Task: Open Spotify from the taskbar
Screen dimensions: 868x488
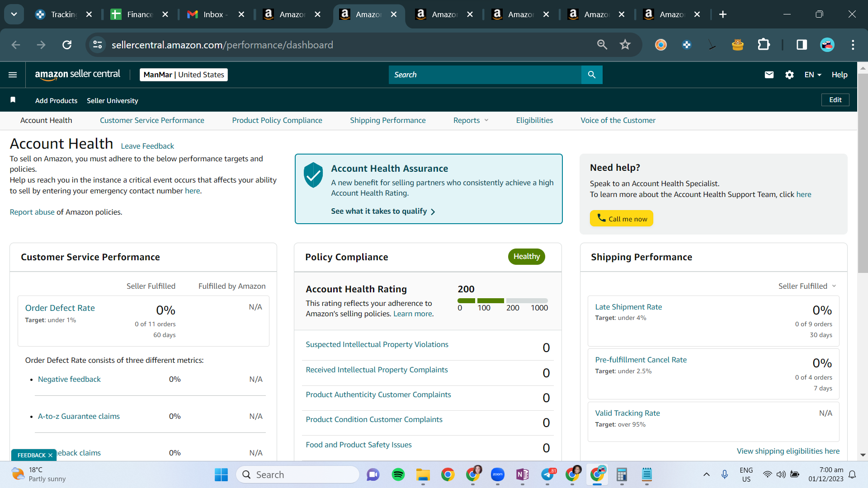Action: tap(398, 474)
